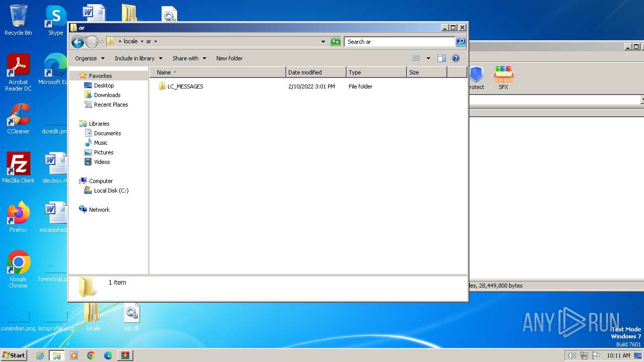Select CCleaner desktop icon
Screen dimensions: 644x362
(18, 119)
